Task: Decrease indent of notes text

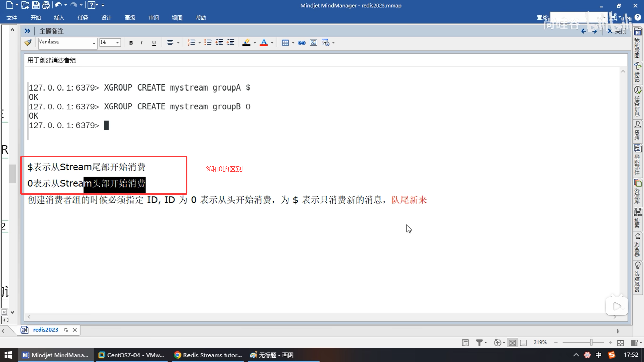Action: (x=219, y=43)
